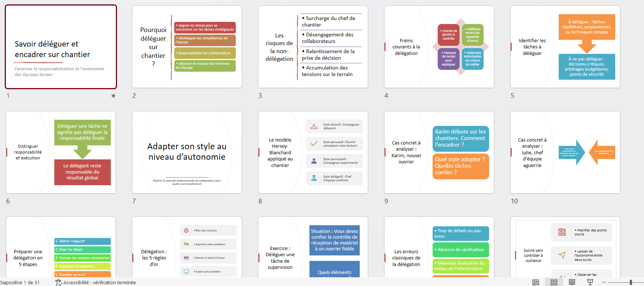644x286 pixels.
Task: Open Reading view from the status bar
Action: point(572,282)
